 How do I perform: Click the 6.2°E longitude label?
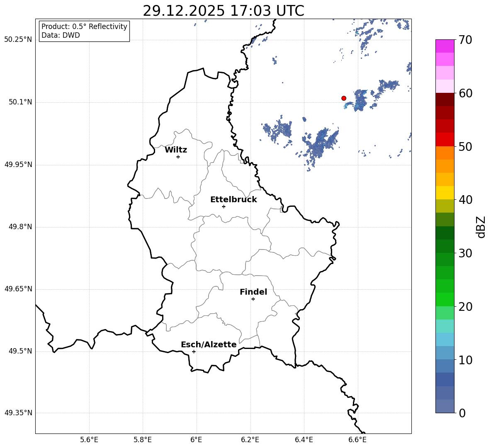pos(250,440)
